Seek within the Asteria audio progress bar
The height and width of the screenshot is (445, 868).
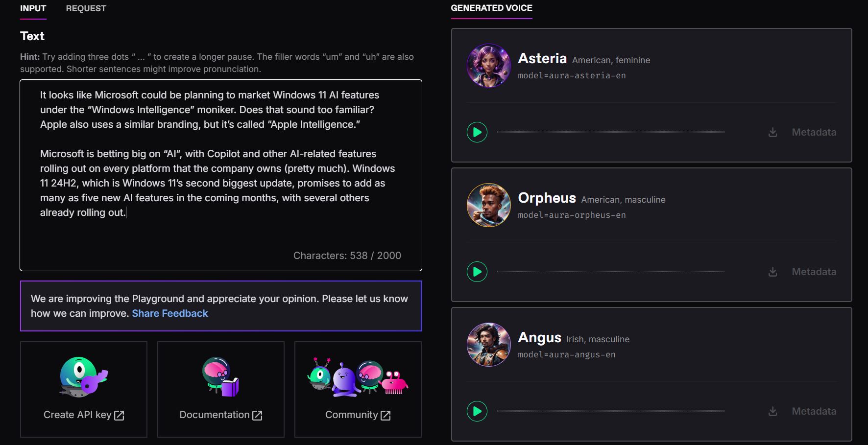coord(611,132)
